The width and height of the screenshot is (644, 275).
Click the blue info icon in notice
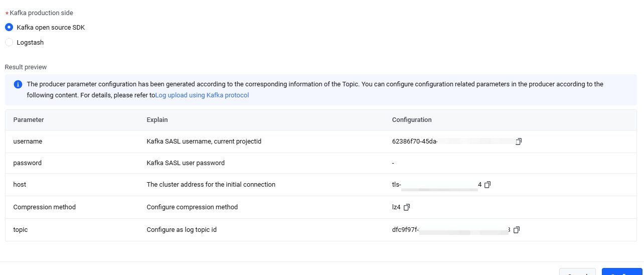click(18, 84)
